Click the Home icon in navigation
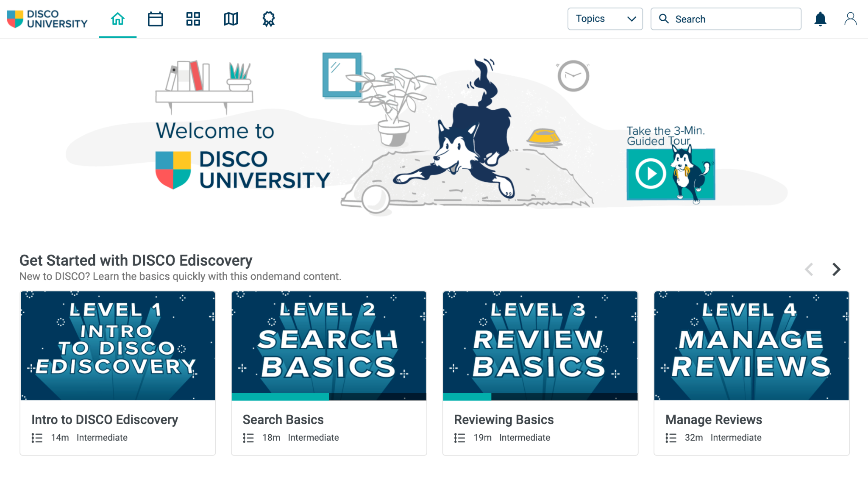Viewport: 868px width, 483px height. click(x=117, y=19)
